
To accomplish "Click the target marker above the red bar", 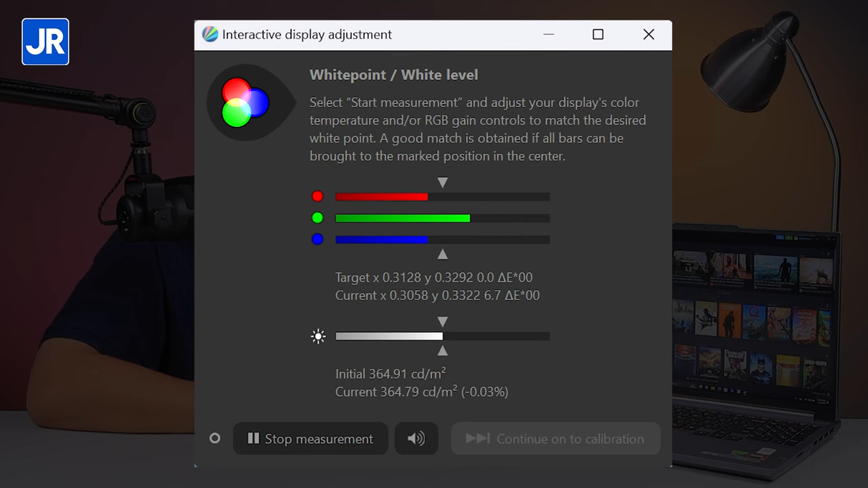I will tap(442, 182).
